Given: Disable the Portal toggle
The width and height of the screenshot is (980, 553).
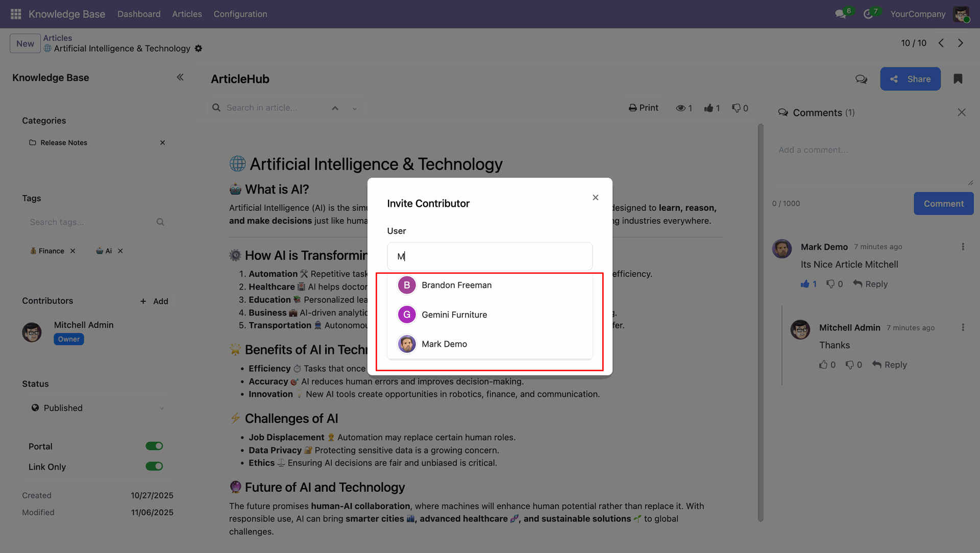Looking at the screenshot, I should tap(154, 446).
